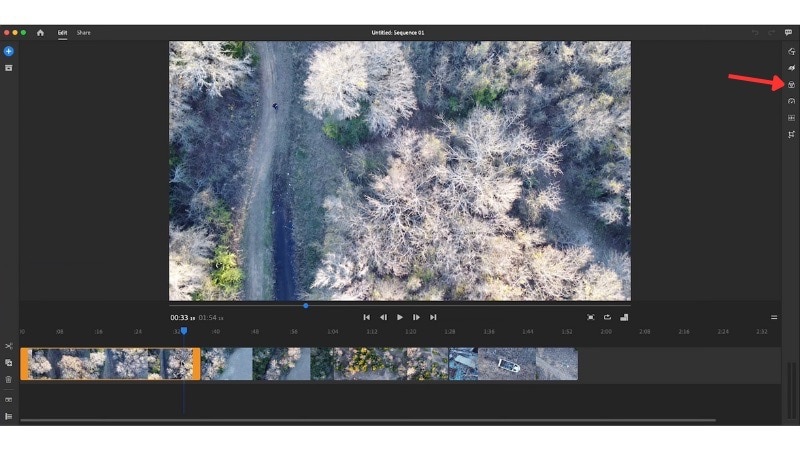Select the orange highlighted first clip
This screenshot has height=450, width=800.
(110, 364)
